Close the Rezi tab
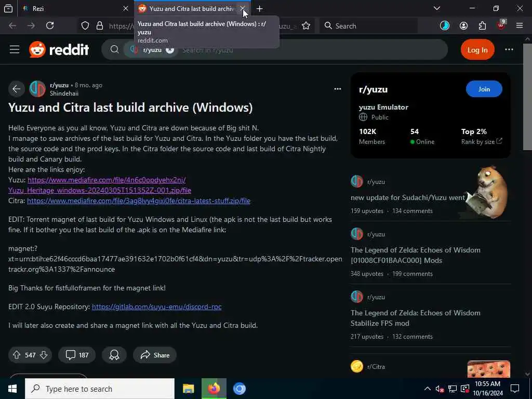Image resolution: width=532 pixels, height=399 pixels. (x=126, y=8)
